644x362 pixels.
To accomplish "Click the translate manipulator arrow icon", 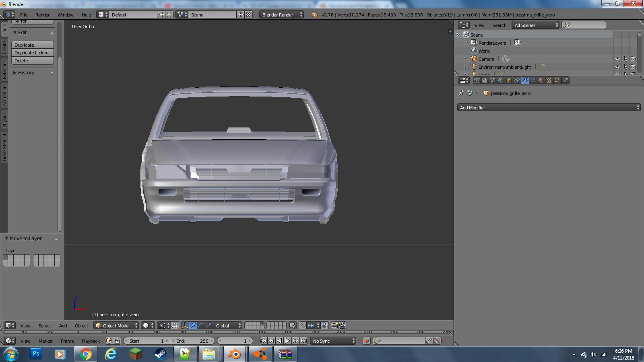I will tap(193, 325).
